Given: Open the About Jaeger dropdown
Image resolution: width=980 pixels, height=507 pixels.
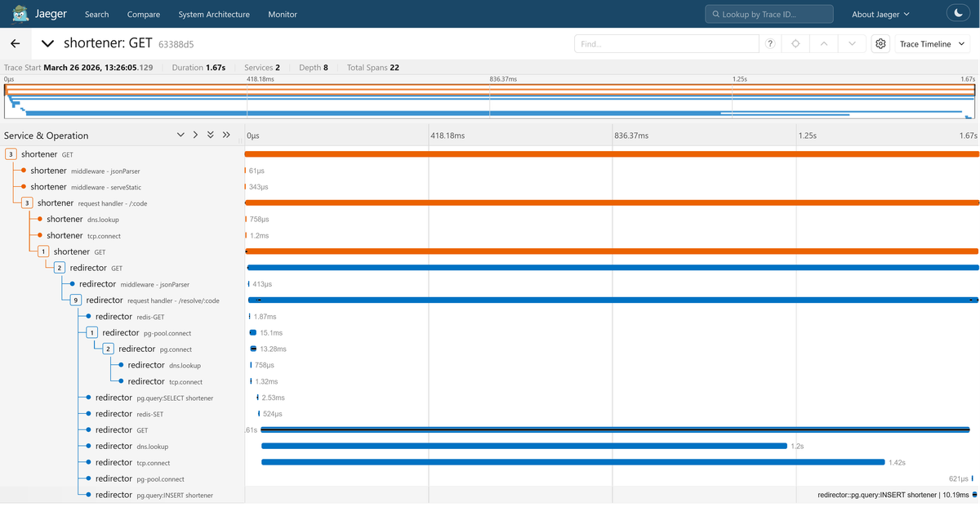Looking at the screenshot, I should coord(880,14).
